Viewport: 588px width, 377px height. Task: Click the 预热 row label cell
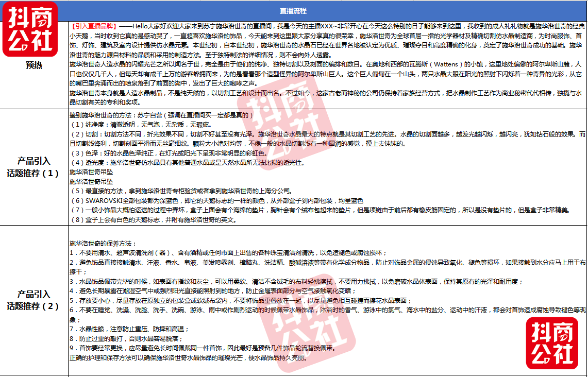pos(34,65)
